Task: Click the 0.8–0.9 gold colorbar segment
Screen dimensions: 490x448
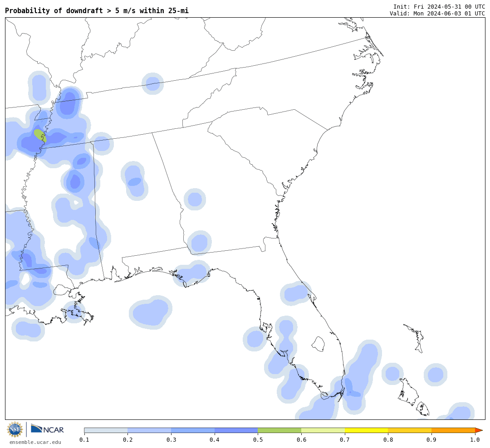Action: pyautogui.click(x=410, y=430)
